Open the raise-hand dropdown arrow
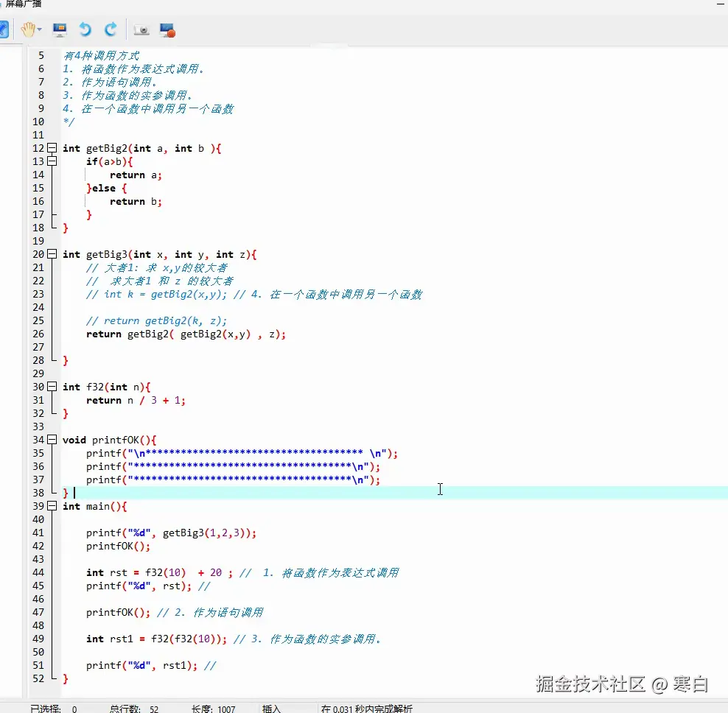Viewport: 728px width, 713px height. click(x=40, y=29)
